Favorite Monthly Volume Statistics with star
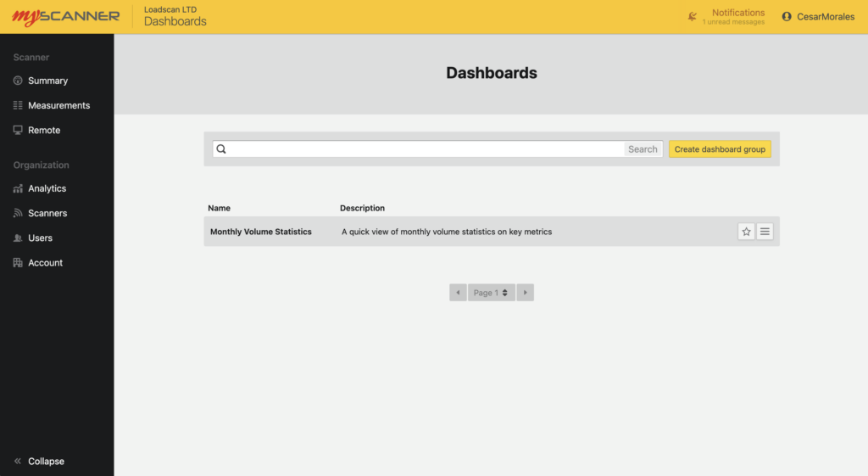 [746, 232]
